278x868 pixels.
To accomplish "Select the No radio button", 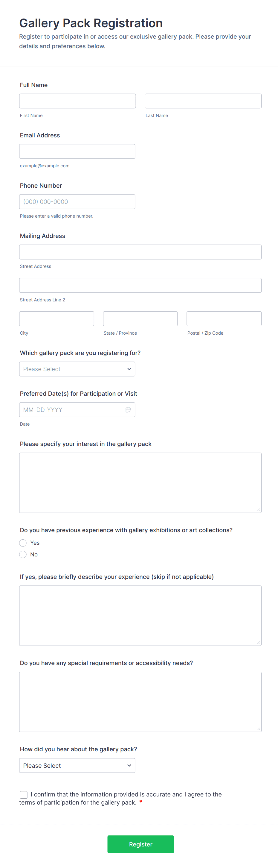I will coord(23,555).
